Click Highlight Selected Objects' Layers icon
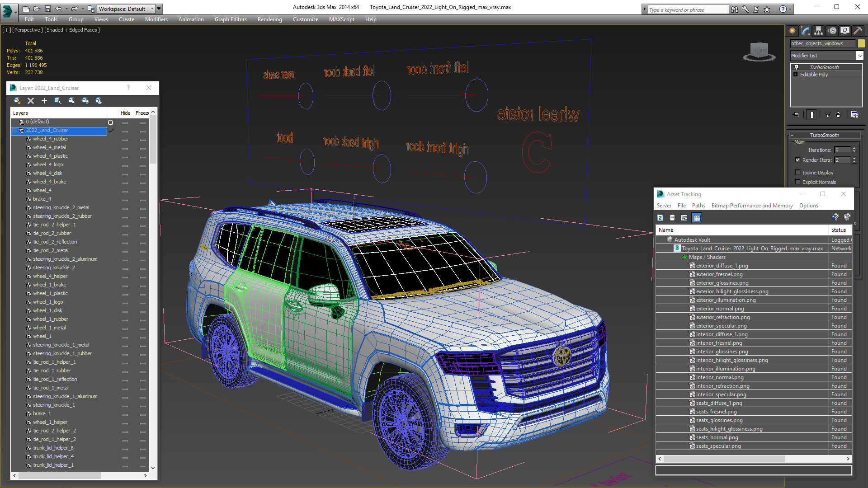 tap(71, 101)
